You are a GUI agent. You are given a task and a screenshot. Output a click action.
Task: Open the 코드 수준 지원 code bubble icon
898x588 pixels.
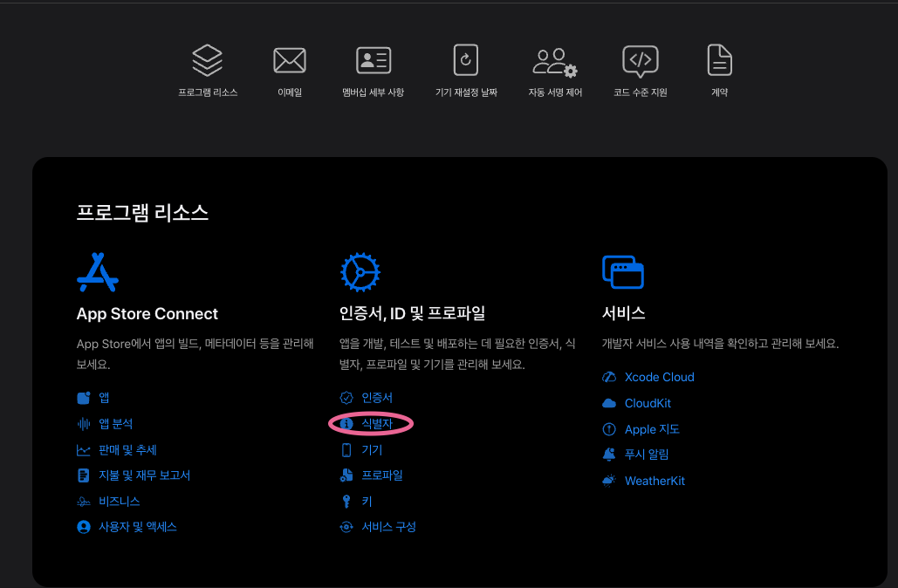click(641, 61)
